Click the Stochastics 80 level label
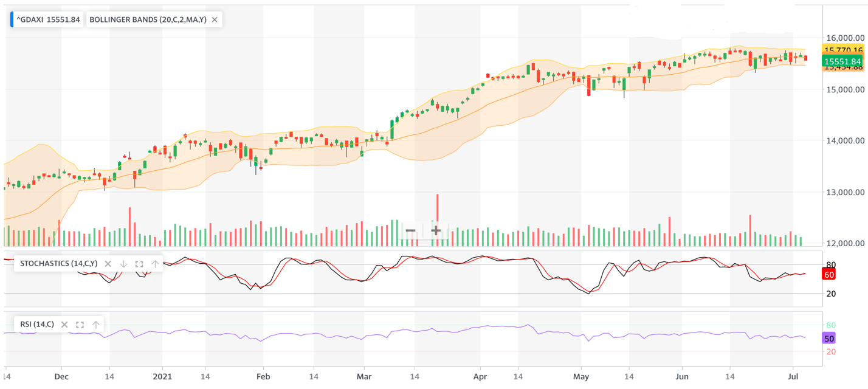Image resolution: width=868 pixels, height=389 pixels. [x=831, y=264]
